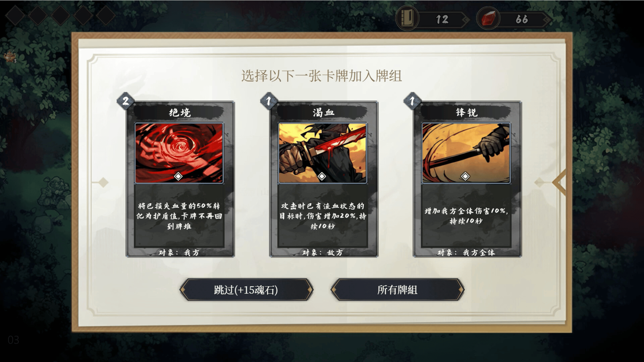Click the right page chevron arrow

(559, 182)
